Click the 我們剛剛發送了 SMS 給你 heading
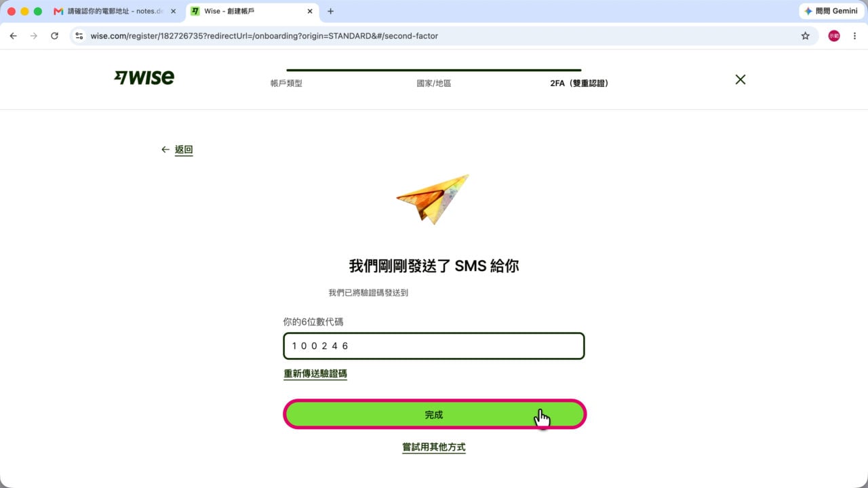This screenshot has height=488, width=868. [434, 266]
